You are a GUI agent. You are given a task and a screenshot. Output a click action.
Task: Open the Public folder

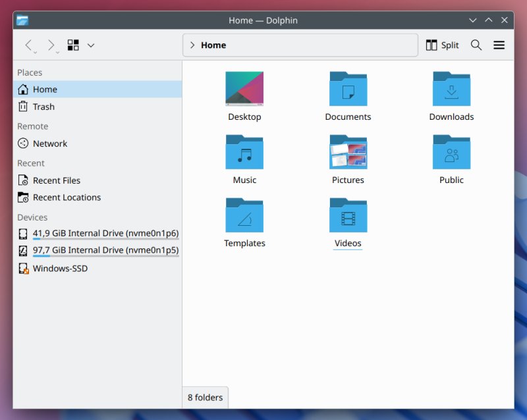(x=451, y=153)
